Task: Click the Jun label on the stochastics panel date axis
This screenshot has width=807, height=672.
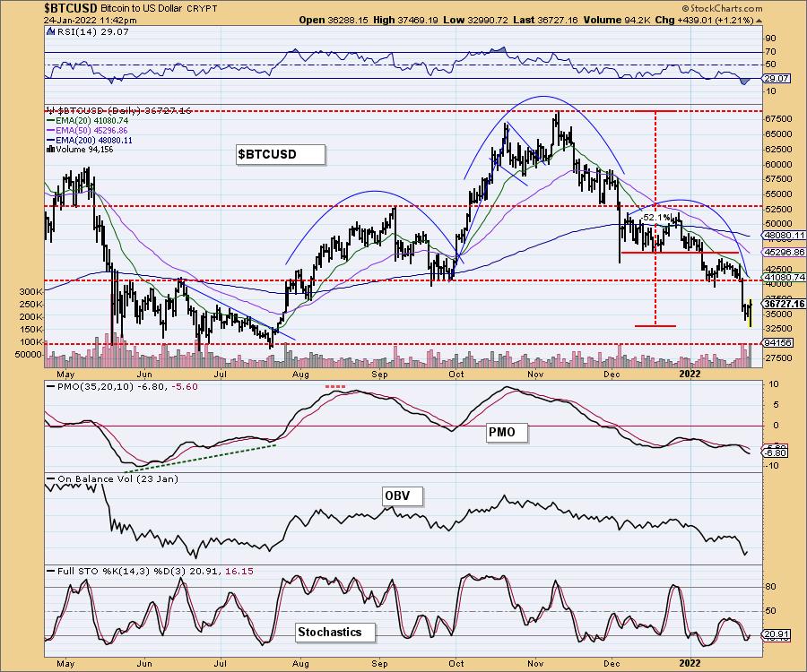Action: [x=144, y=663]
